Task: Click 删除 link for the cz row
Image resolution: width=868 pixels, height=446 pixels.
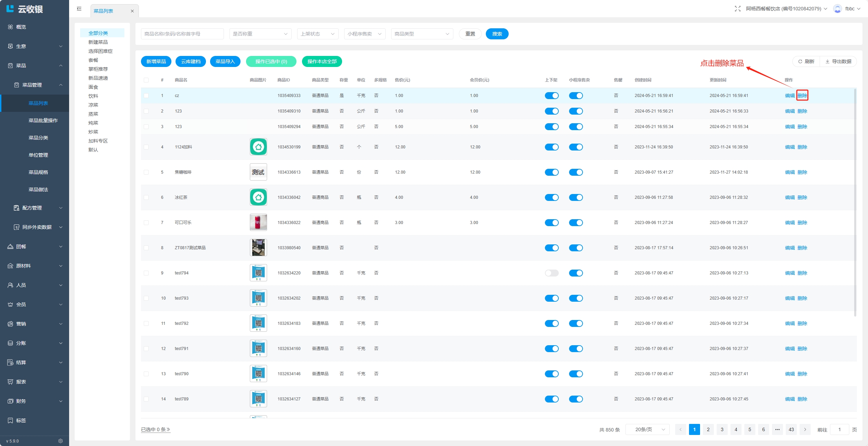Action: [802, 96]
